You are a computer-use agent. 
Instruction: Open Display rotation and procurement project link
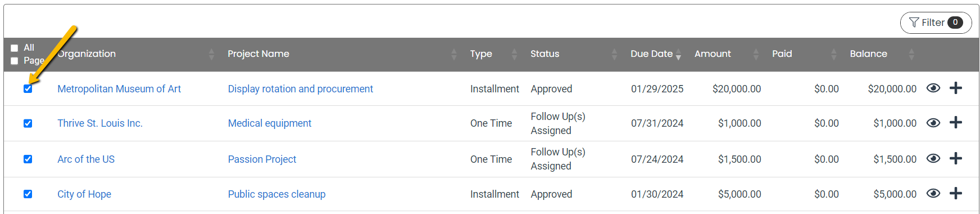click(300, 89)
